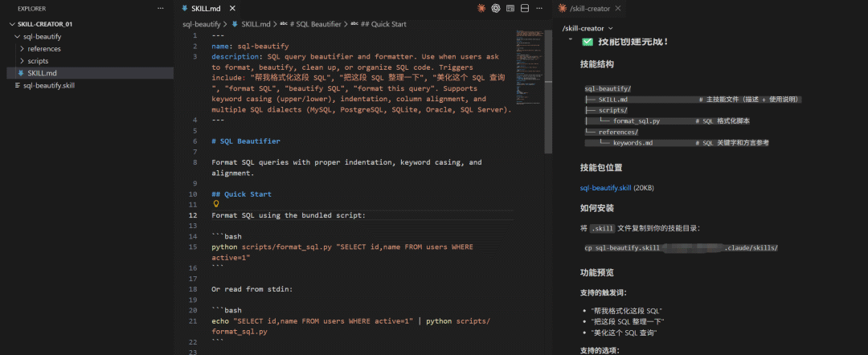Expand the references folder
868x355 pixels.
[x=23, y=49]
